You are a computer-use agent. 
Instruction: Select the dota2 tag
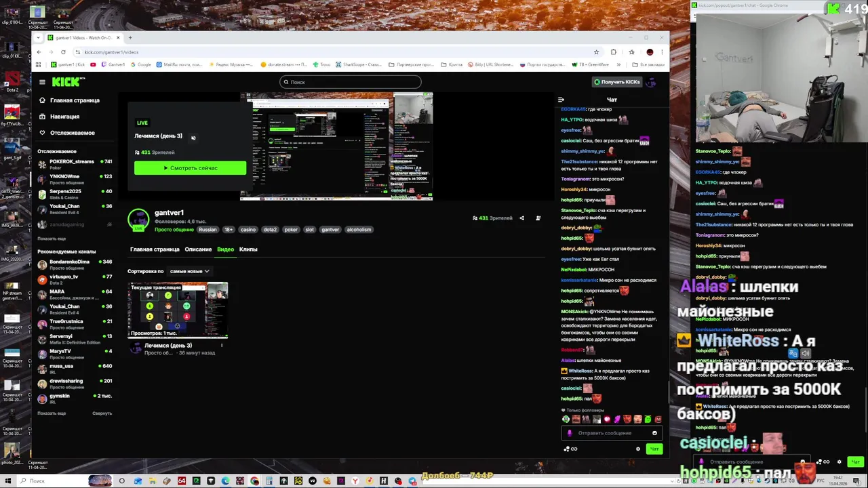(x=270, y=230)
